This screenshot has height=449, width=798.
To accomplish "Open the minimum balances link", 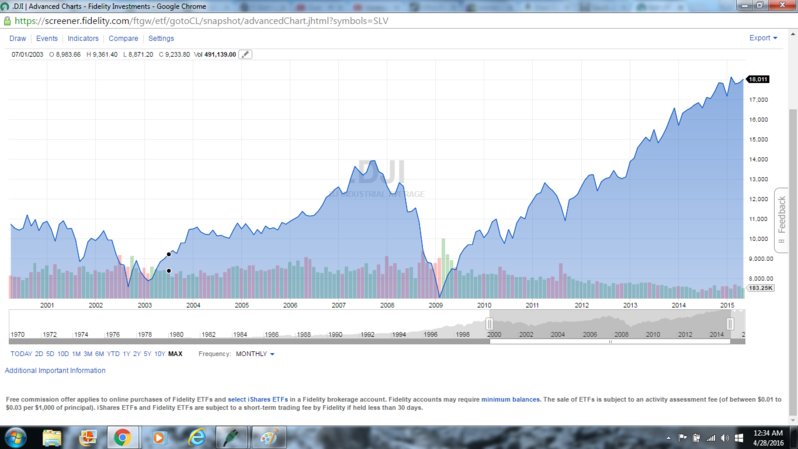I will (510, 400).
